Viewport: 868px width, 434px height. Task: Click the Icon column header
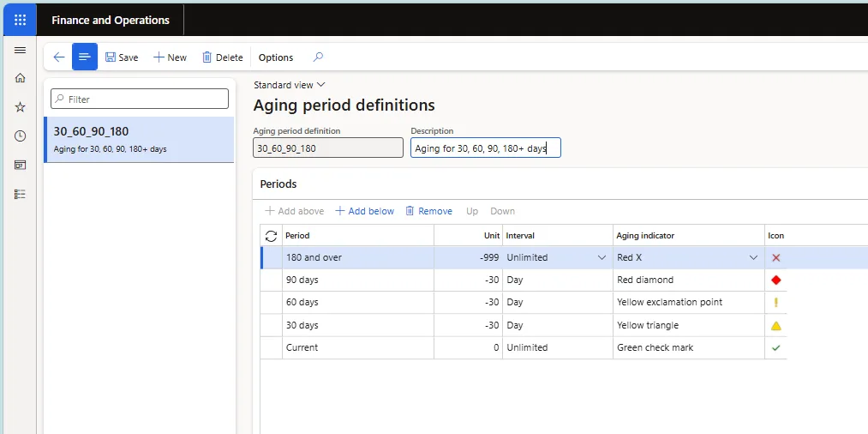click(x=775, y=236)
